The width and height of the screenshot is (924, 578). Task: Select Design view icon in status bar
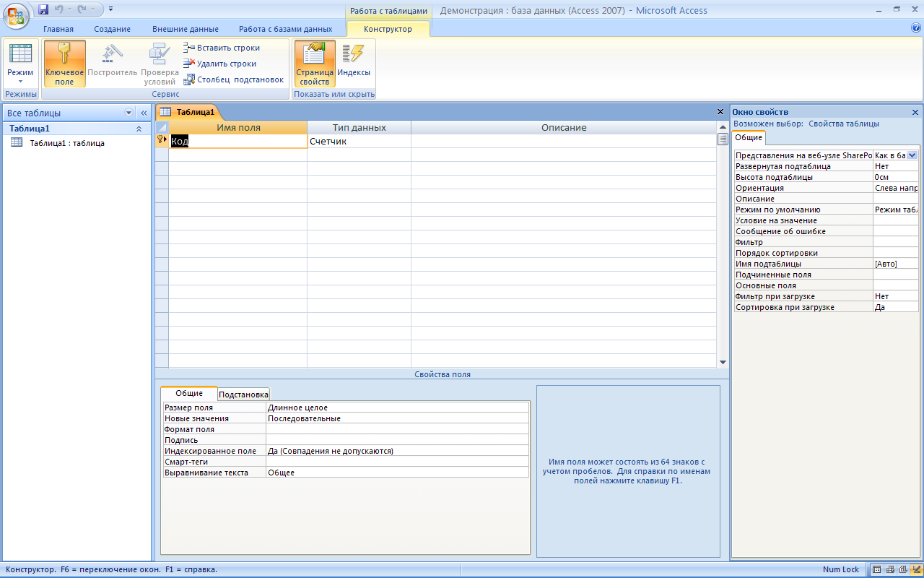tap(915, 569)
